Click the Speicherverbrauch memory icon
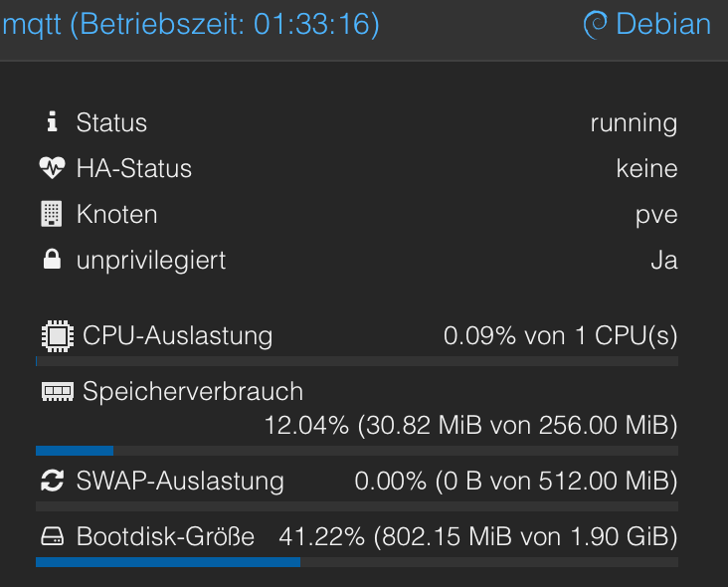The height and width of the screenshot is (587, 728). (57, 391)
